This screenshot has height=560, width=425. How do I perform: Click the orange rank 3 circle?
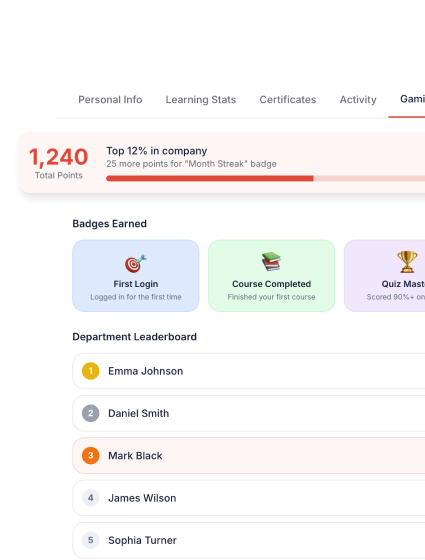coord(90,455)
